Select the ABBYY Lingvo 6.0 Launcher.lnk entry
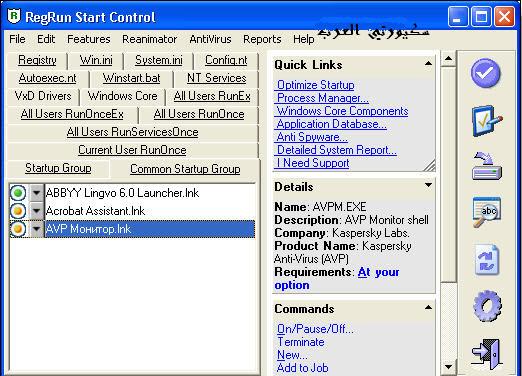522x376 pixels. tap(150, 193)
